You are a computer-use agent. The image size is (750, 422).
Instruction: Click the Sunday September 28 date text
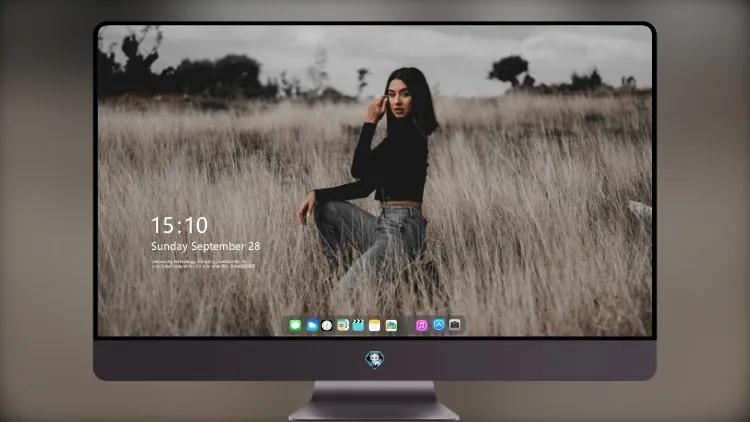pos(206,246)
